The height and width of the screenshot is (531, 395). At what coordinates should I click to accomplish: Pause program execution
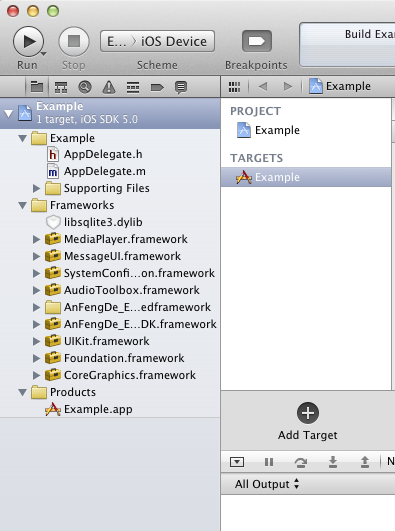pos(269,462)
